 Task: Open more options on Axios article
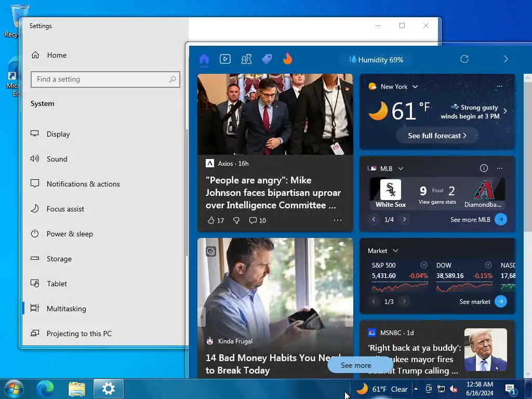338,220
